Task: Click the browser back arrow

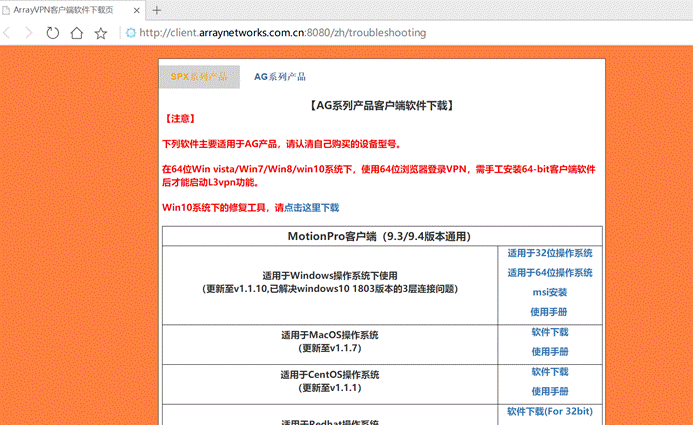Action: click(x=7, y=33)
